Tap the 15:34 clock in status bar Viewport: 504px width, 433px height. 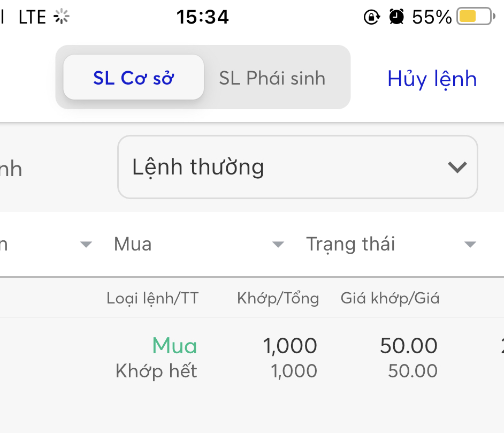tap(203, 18)
